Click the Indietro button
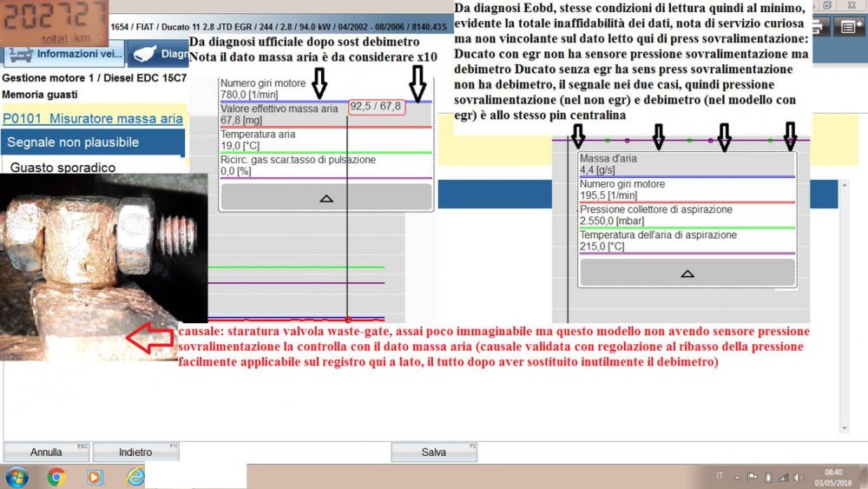This screenshot has height=489, width=868. [x=135, y=452]
